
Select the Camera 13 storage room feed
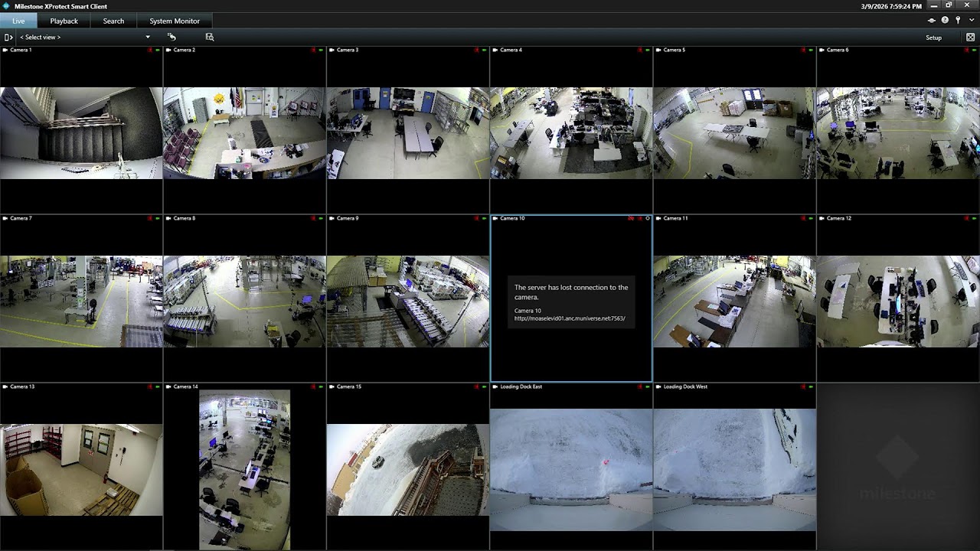click(81, 470)
